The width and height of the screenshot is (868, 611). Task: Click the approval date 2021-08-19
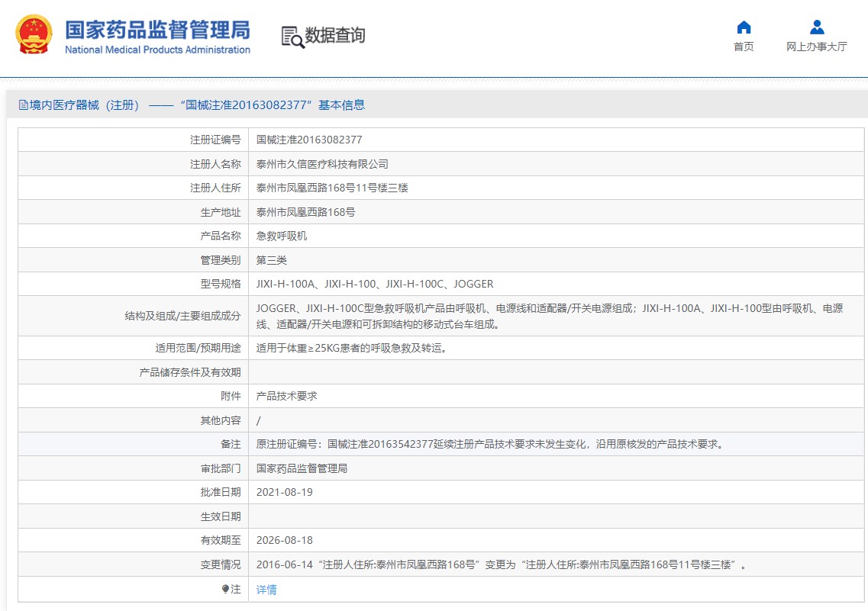pos(284,492)
